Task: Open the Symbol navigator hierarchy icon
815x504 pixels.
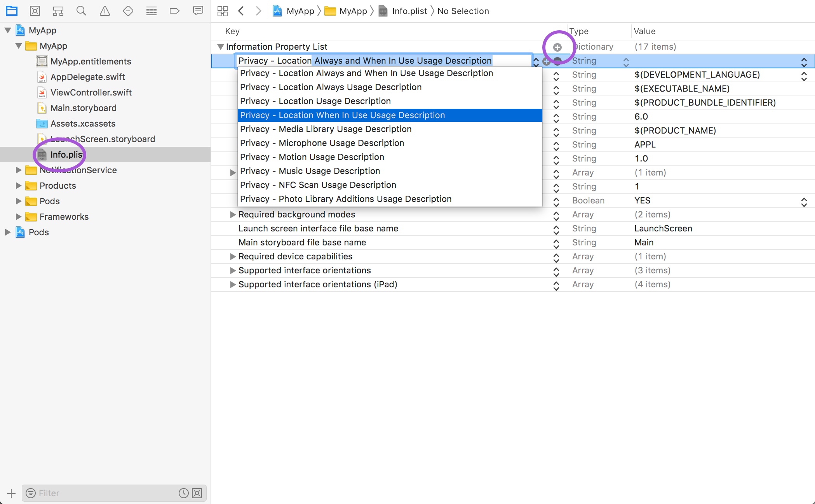Action: (58, 11)
